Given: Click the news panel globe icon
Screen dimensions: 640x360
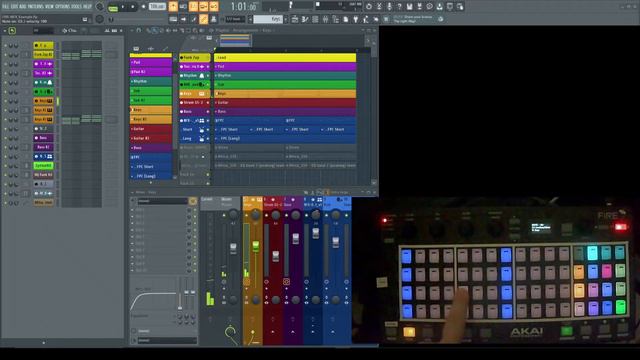Looking at the screenshot, I should 440,19.
